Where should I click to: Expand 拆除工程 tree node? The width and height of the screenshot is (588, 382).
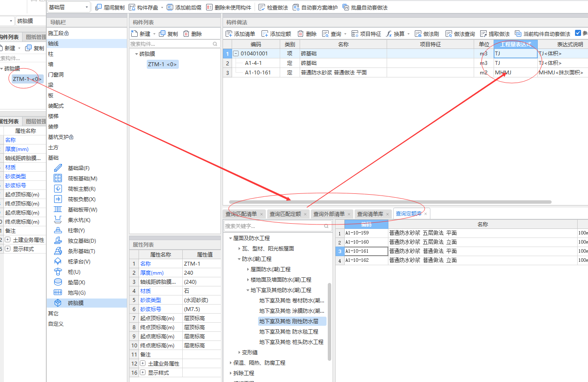(x=230, y=373)
